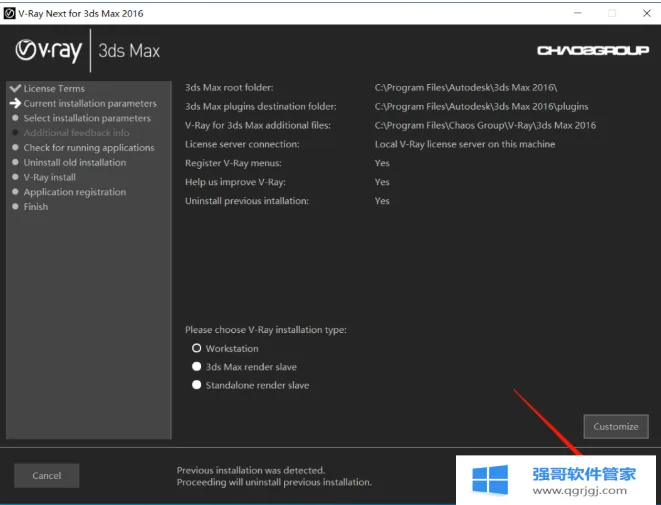Viewport: 661px width, 505px height.
Task: Click the V-Ray title bar app icon
Action: [9, 13]
